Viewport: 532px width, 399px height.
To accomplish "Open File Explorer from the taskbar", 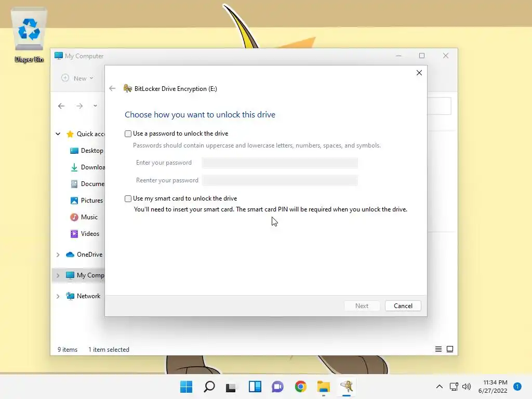I will tap(324, 387).
